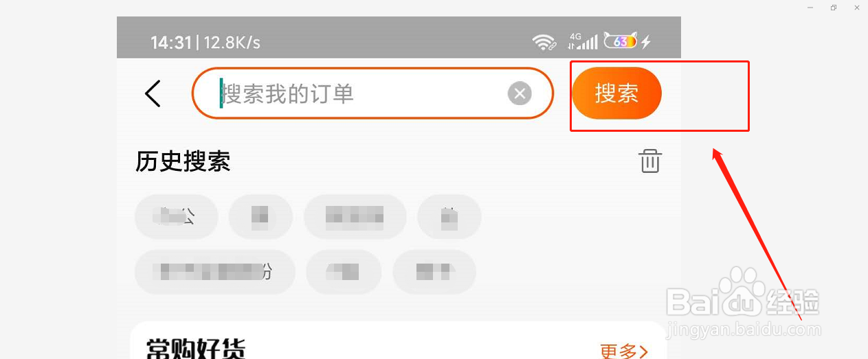Image resolution: width=868 pixels, height=359 pixels.
Task: Delete search history with the trash icon
Action: 650,161
